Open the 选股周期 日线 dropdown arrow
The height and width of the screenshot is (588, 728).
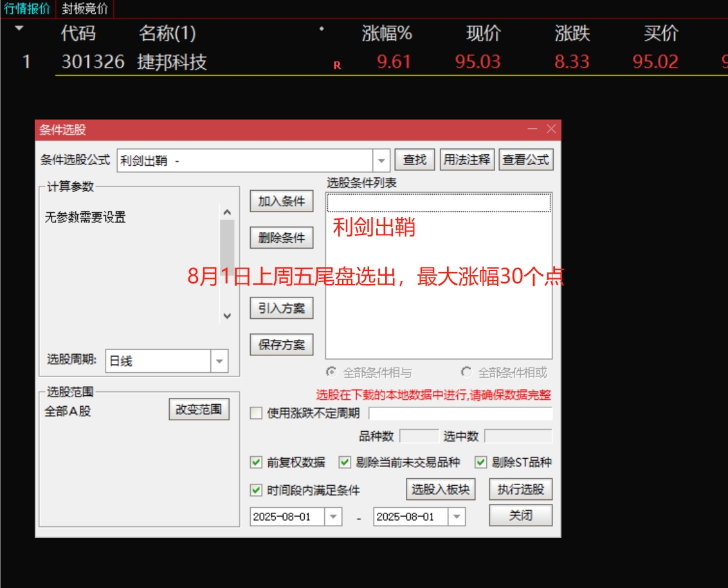[219, 361]
